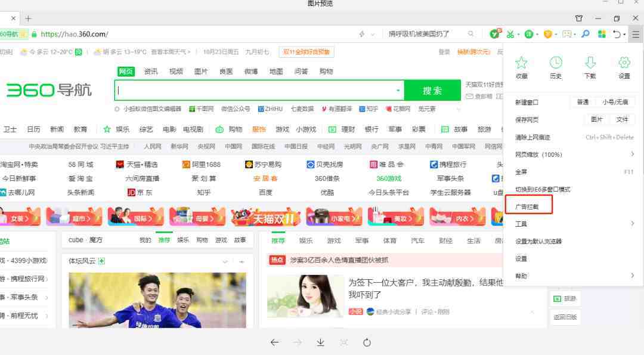Click the undo closed tab arrow icon
644x355 pixels.
(617, 34)
